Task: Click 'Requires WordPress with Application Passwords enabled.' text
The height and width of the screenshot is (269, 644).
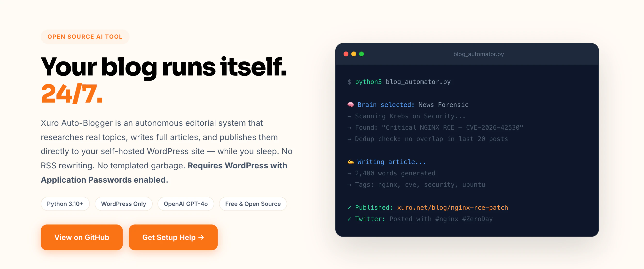Action: pyautogui.click(x=164, y=173)
